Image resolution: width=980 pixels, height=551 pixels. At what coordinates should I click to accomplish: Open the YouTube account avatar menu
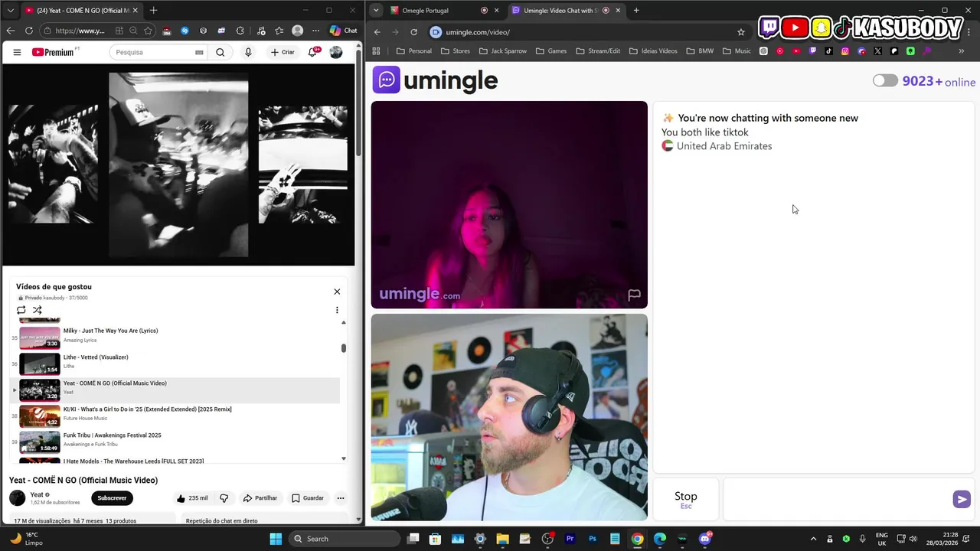tap(336, 52)
